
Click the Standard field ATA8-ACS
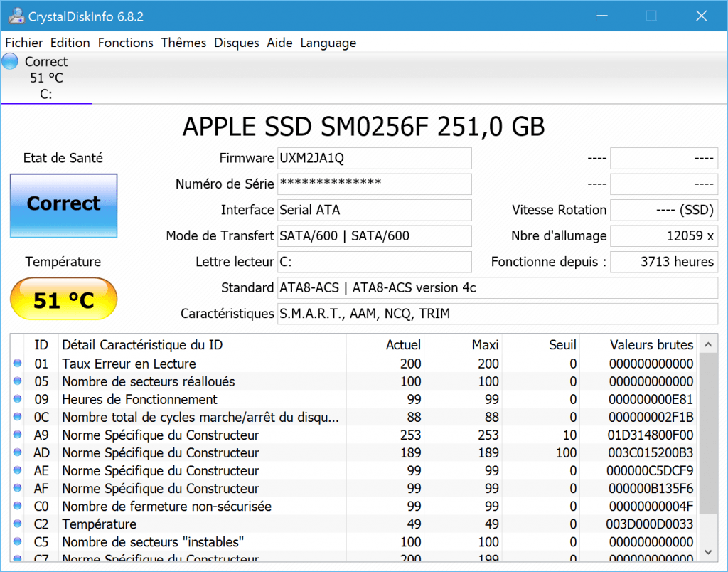498,288
